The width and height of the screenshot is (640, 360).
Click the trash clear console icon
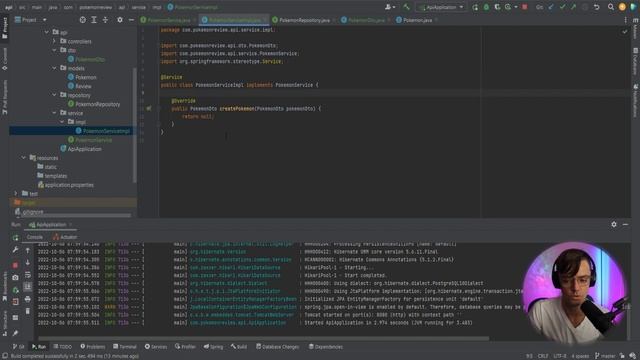pos(27,311)
